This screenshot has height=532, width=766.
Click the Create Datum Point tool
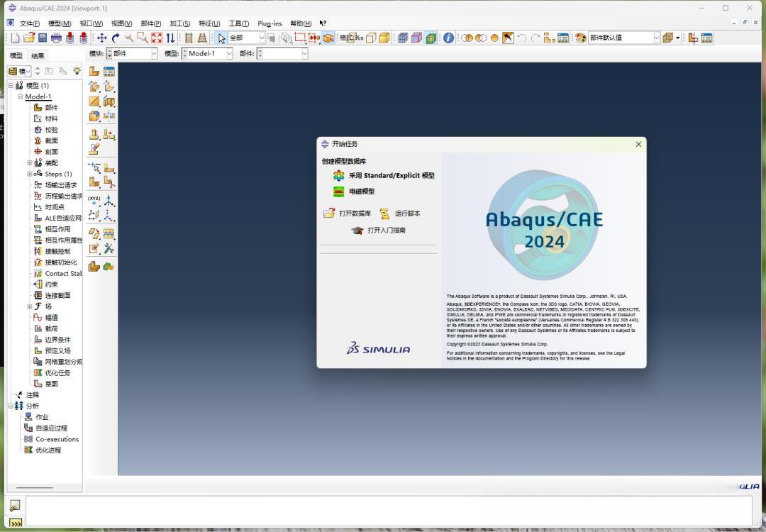click(x=94, y=200)
